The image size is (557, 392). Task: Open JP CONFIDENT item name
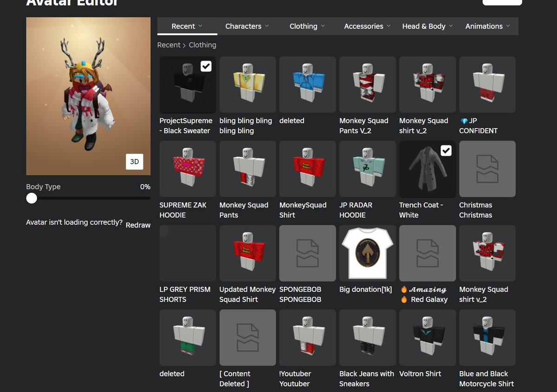click(x=478, y=126)
